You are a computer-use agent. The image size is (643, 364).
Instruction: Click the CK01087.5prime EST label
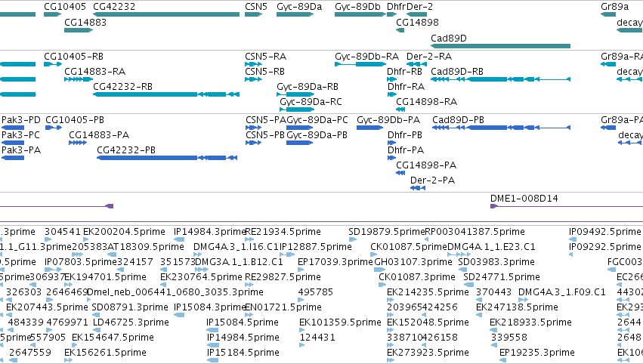point(409,247)
